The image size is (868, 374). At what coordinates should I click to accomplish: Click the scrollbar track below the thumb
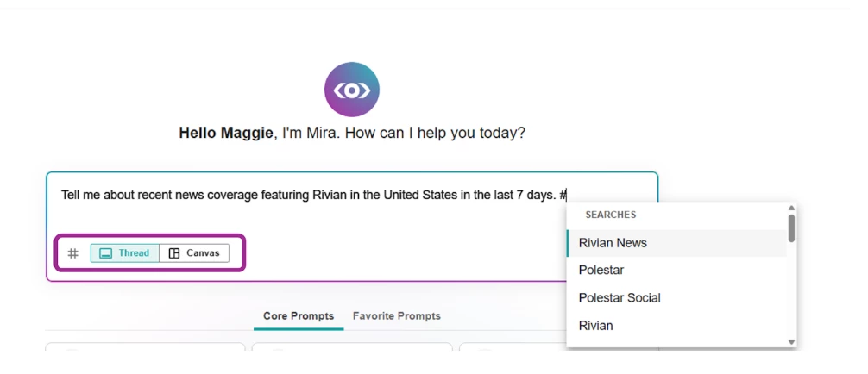click(791, 293)
